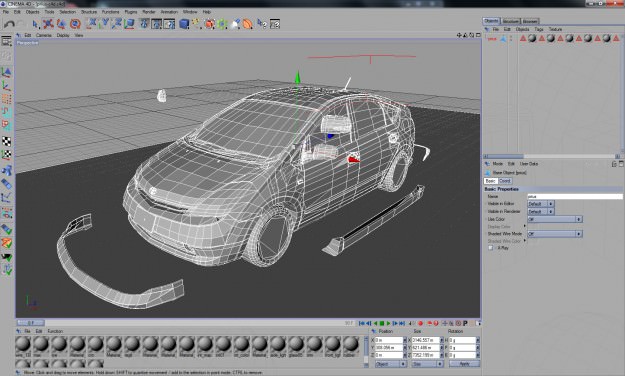The image size is (625, 376).
Task: Click the help window icon in toolbar
Action: point(275,24)
